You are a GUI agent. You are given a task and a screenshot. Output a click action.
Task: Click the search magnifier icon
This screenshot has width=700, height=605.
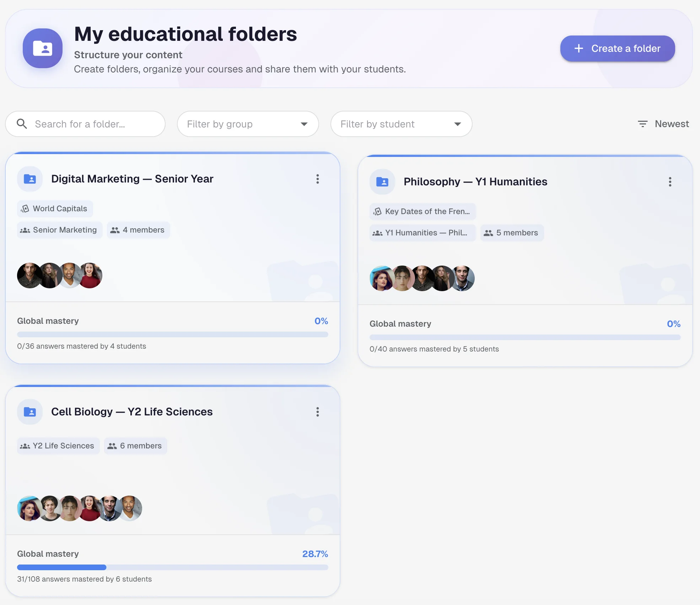[22, 124]
